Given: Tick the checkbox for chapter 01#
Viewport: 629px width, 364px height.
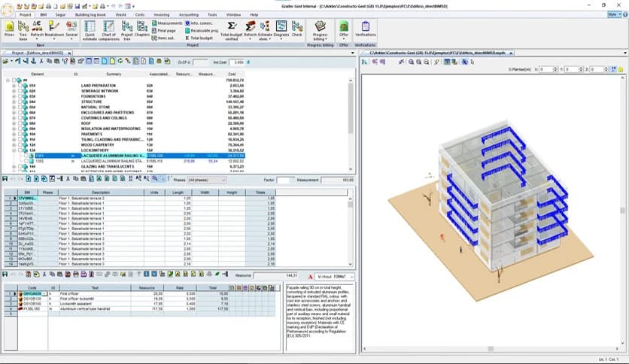Looking at the screenshot, I should click(x=20, y=86).
